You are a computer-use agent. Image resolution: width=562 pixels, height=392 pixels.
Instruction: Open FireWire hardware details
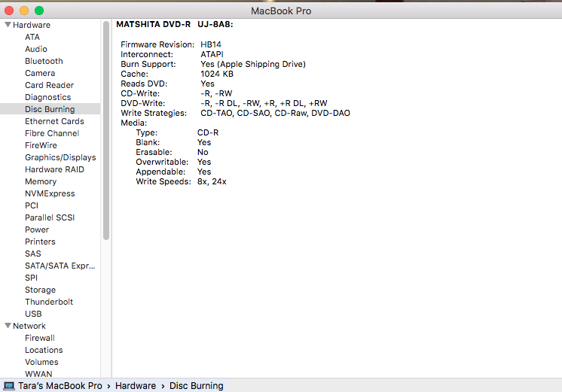click(41, 145)
